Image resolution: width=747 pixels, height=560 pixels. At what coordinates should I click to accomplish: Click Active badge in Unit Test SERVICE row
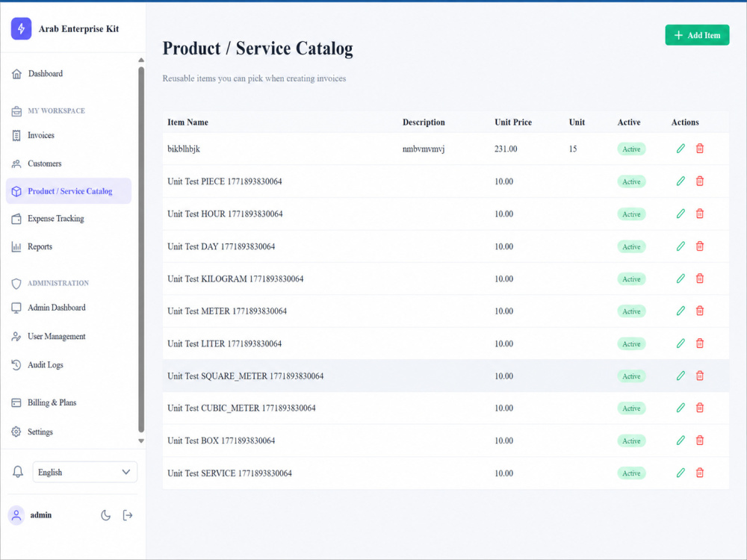631,473
